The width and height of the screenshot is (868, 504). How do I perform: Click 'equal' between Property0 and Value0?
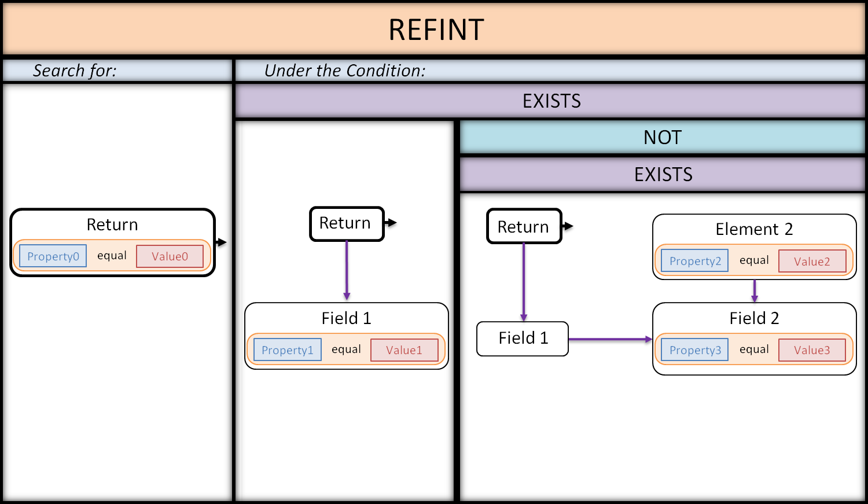coord(112,256)
